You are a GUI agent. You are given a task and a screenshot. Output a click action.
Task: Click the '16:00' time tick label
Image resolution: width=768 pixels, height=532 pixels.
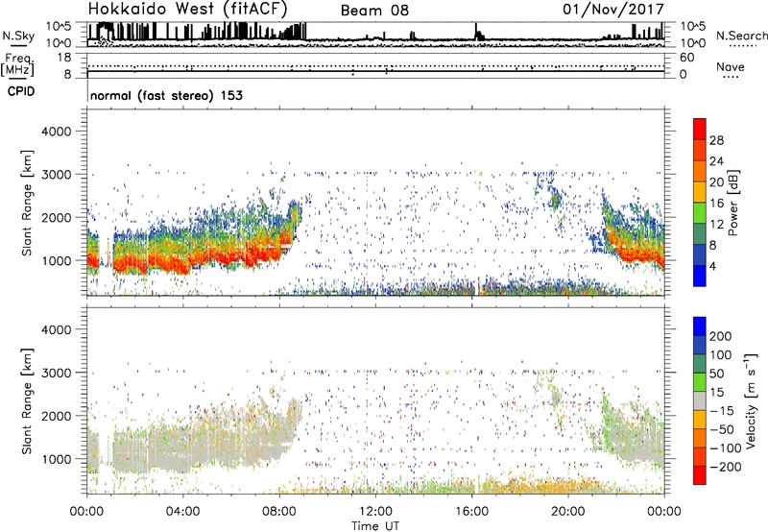(x=471, y=512)
